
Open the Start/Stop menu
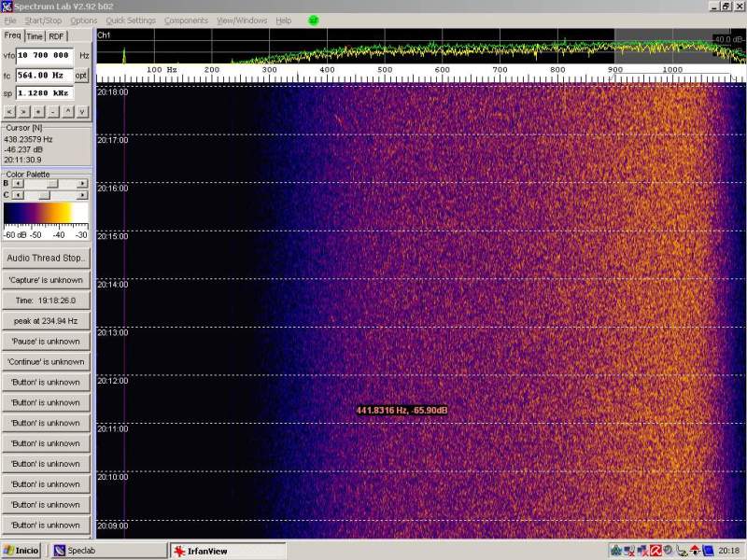(43, 21)
